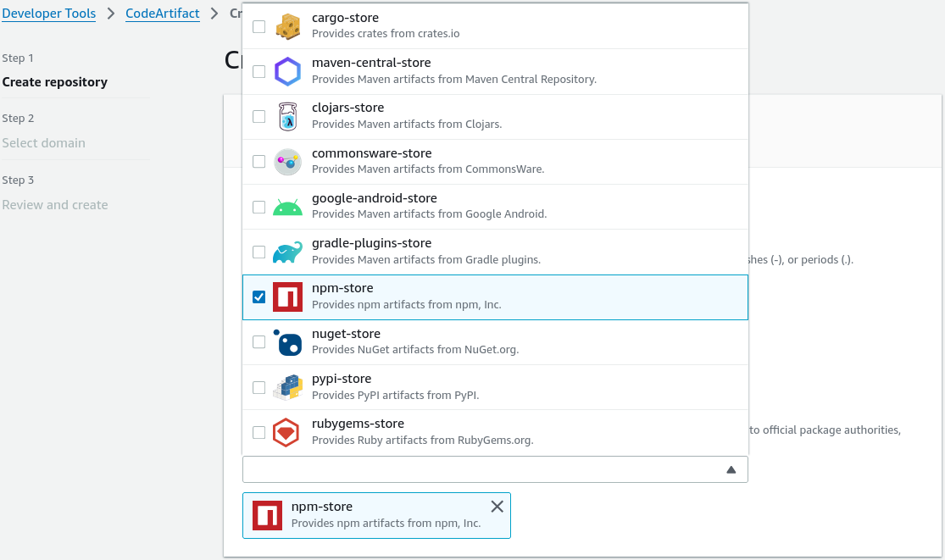Click the 'Step 1' label in sidebar
Viewport: 945px width, 560px height.
pyautogui.click(x=18, y=58)
